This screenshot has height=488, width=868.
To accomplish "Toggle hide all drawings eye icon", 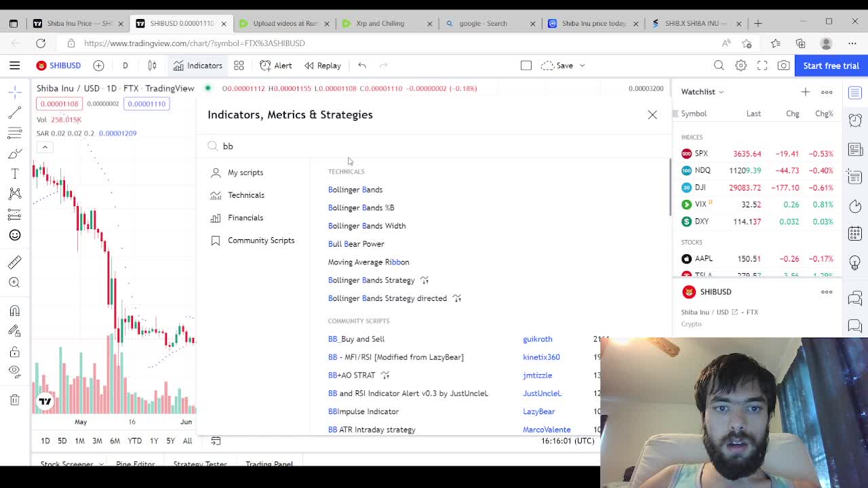I will point(14,371).
